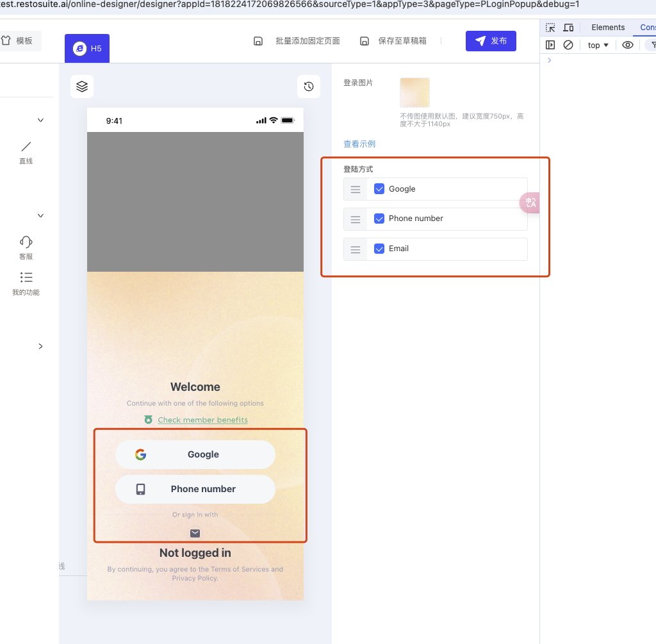Toggle DevTools device toolbar icon
This screenshot has height=644, width=656.
[x=568, y=28]
